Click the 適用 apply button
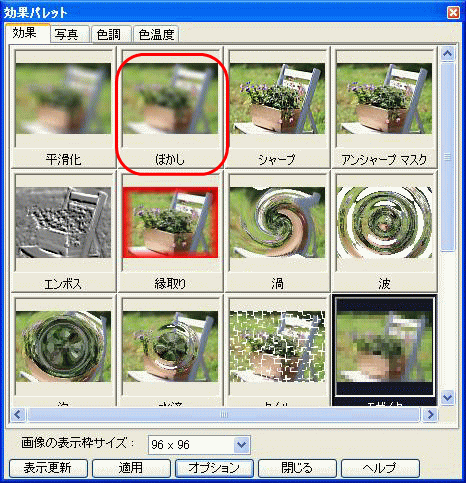The height and width of the screenshot is (483, 466). (131, 468)
